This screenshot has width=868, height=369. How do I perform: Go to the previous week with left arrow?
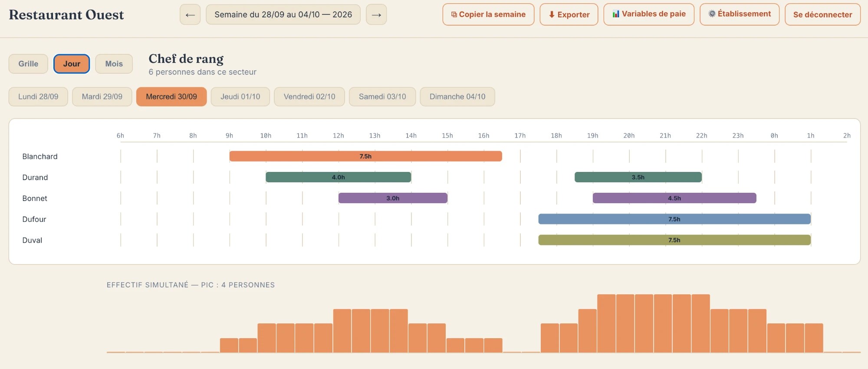tap(190, 14)
